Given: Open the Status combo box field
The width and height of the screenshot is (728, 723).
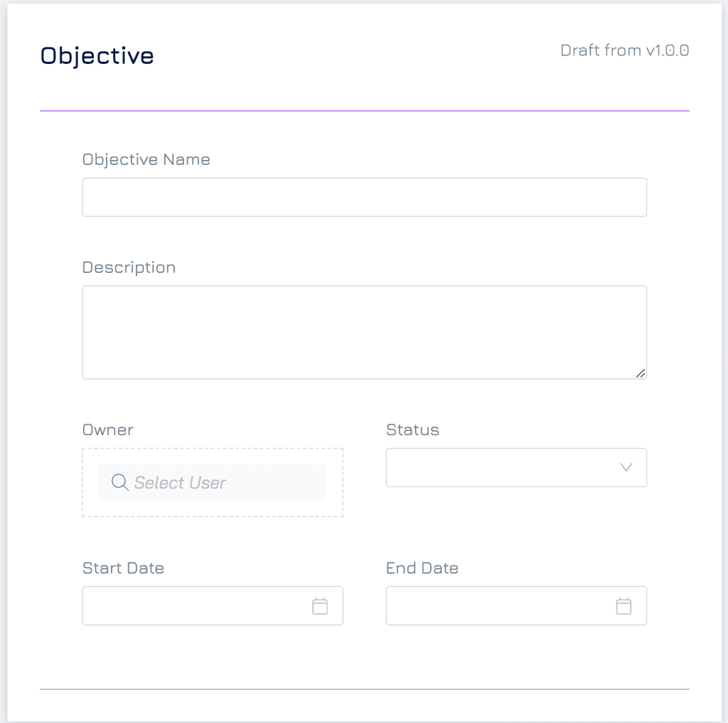Looking at the screenshot, I should point(516,468).
